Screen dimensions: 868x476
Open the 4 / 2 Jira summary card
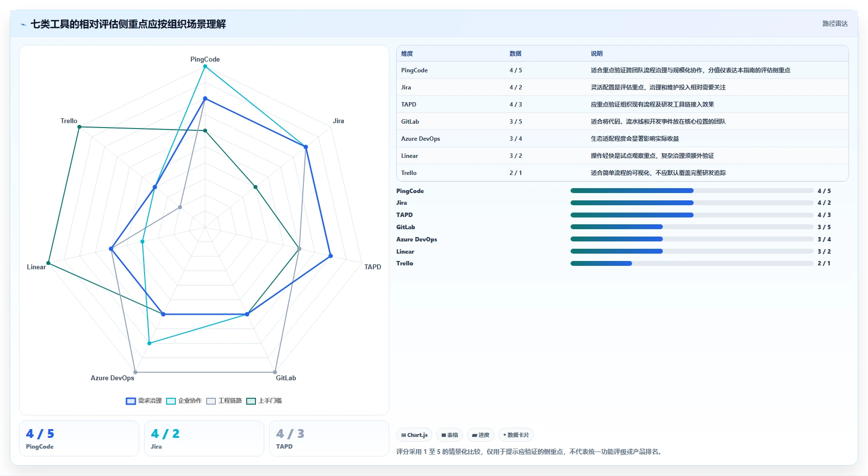[204, 438]
